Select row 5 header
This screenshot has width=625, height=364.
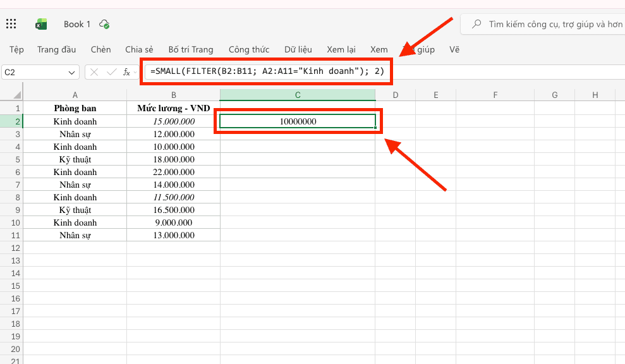coord(11,159)
